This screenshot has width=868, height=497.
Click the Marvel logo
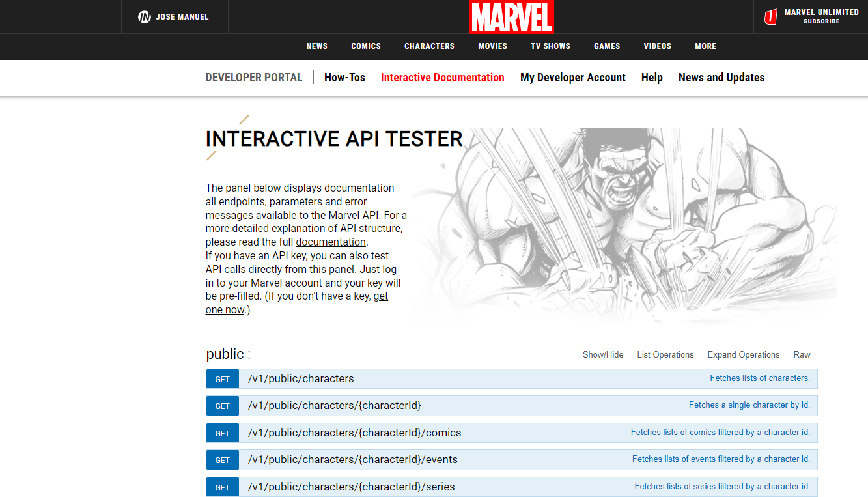point(512,16)
